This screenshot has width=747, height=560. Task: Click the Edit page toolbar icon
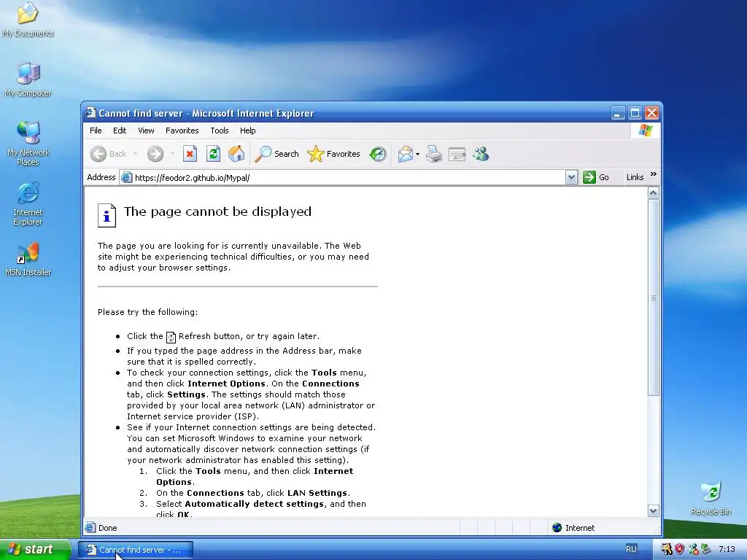457,154
